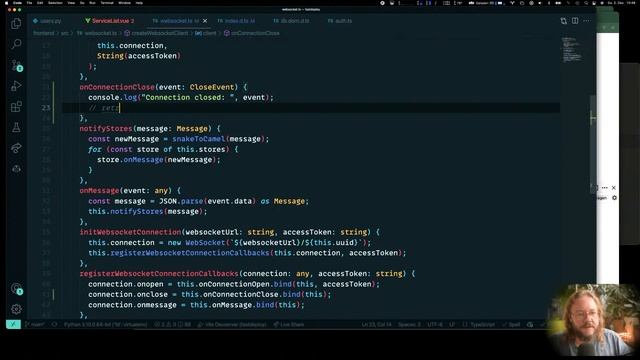Click the snakeToCamel function call
The image size is (640, 360).
198,139
